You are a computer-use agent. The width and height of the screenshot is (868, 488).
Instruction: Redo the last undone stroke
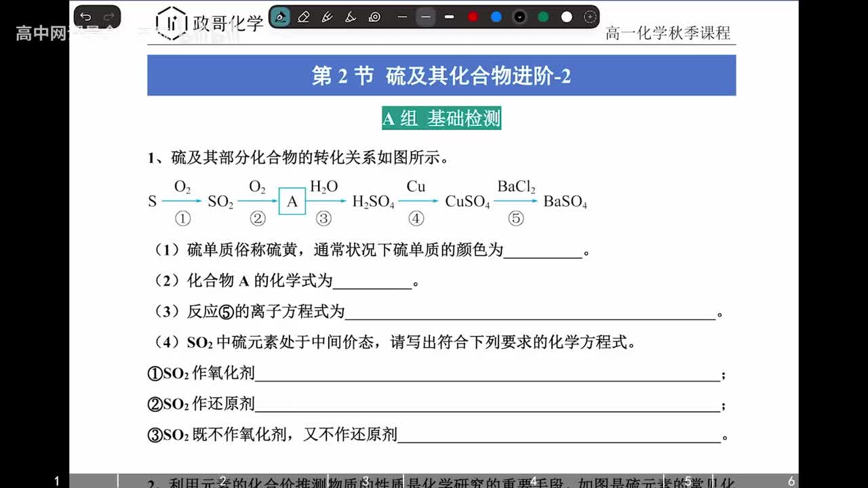[x=108, y=17]
